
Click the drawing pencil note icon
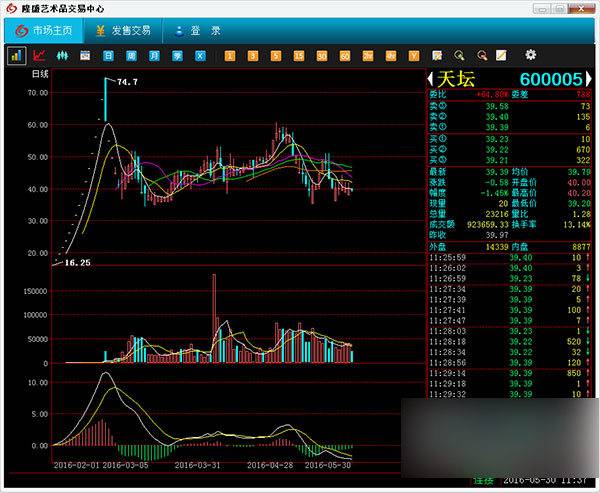[502, 56]
